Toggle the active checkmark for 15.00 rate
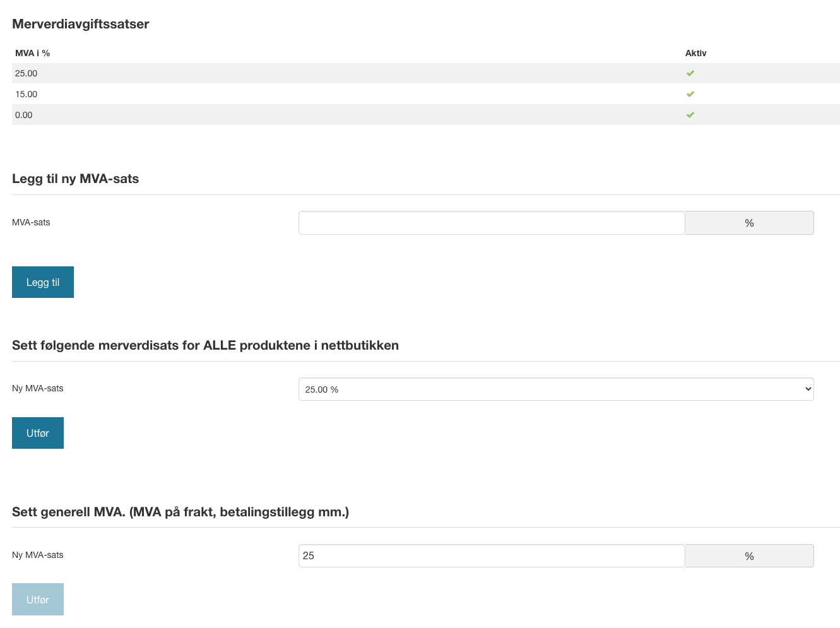This screenshot has height=628, width=840. (x=690, y=94)
